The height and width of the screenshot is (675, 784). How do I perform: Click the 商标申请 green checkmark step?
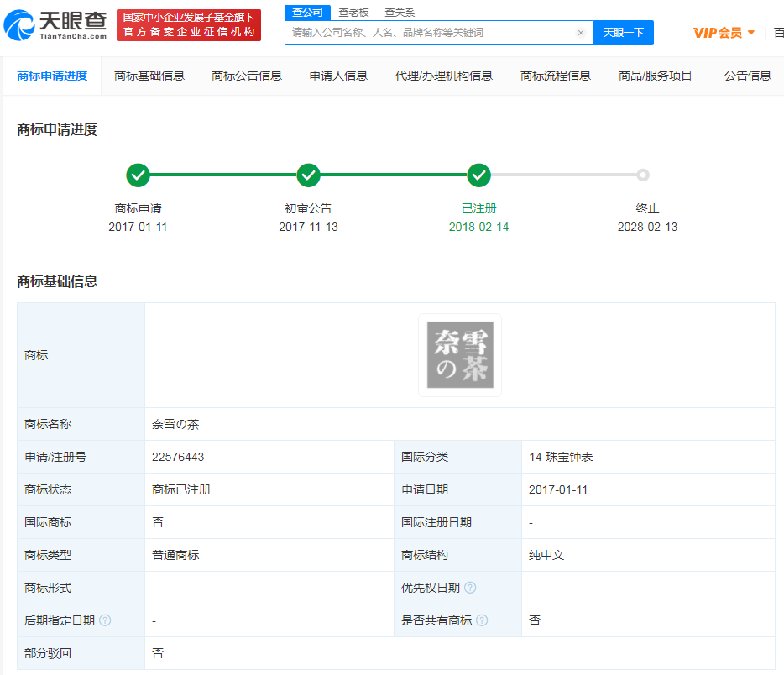(138, 175)
